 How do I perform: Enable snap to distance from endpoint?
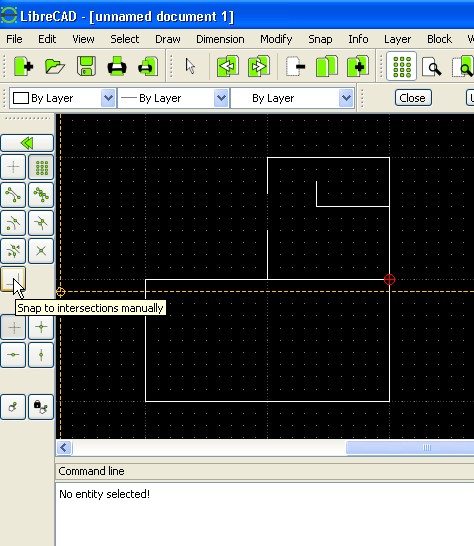click(13, 251)
